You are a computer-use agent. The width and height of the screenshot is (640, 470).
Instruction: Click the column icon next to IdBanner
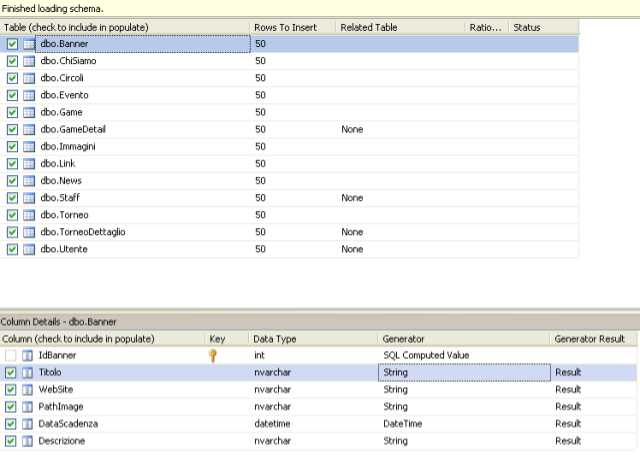pos(27,356)
